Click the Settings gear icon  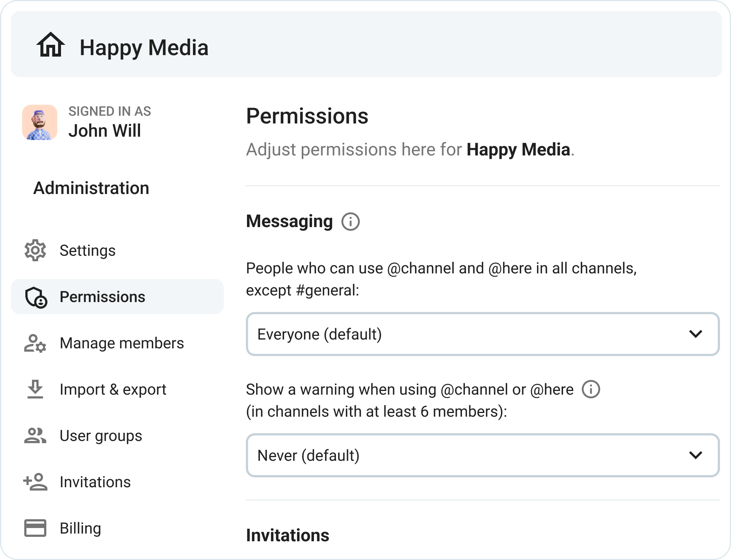35,251
